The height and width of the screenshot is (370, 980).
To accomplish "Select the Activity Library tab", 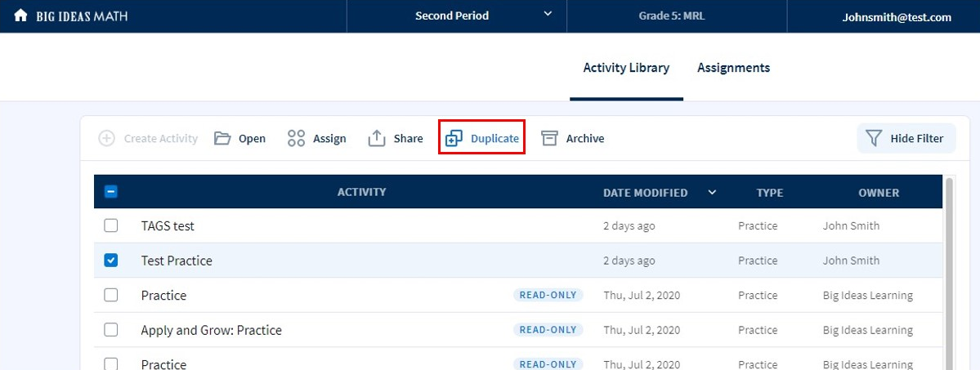I will (x=626, y=68).
